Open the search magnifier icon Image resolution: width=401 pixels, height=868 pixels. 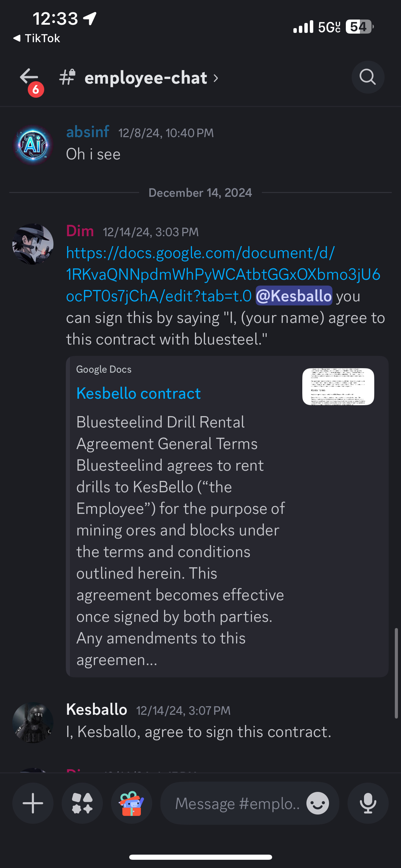point(368,77)
